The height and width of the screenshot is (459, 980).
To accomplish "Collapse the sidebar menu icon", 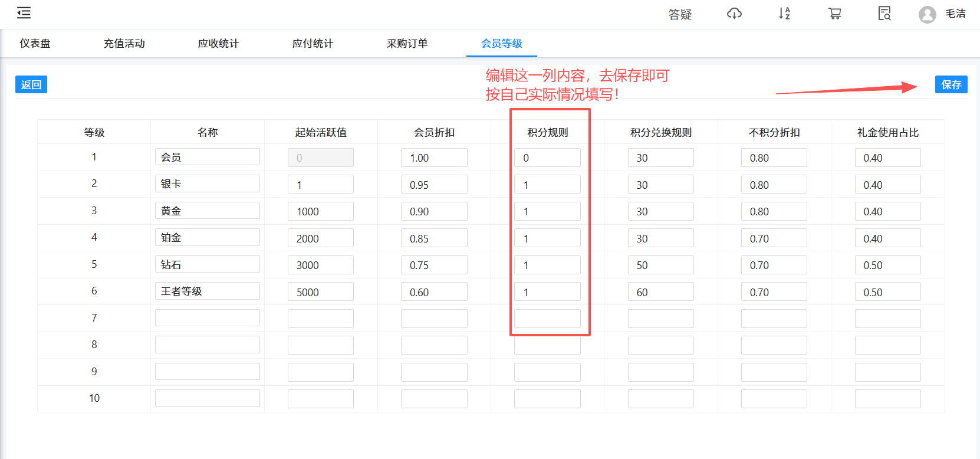I will click(24, 13).
